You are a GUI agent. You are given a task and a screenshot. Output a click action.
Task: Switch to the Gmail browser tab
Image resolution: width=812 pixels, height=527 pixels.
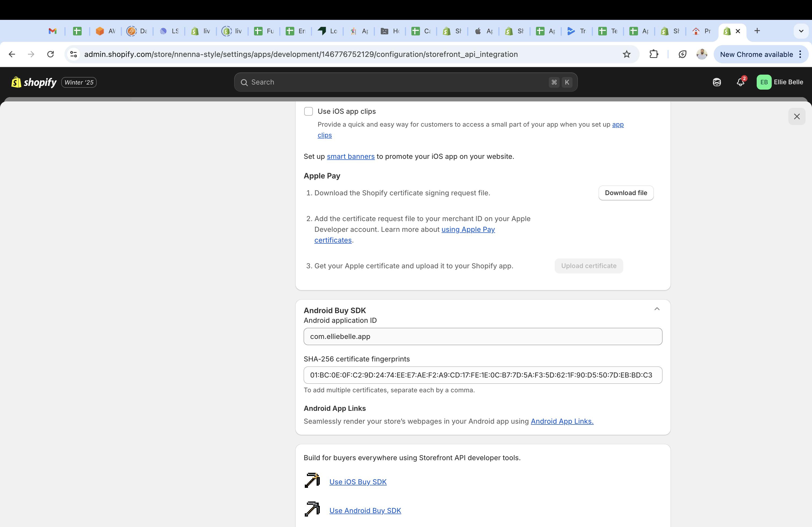click(53, 31)
